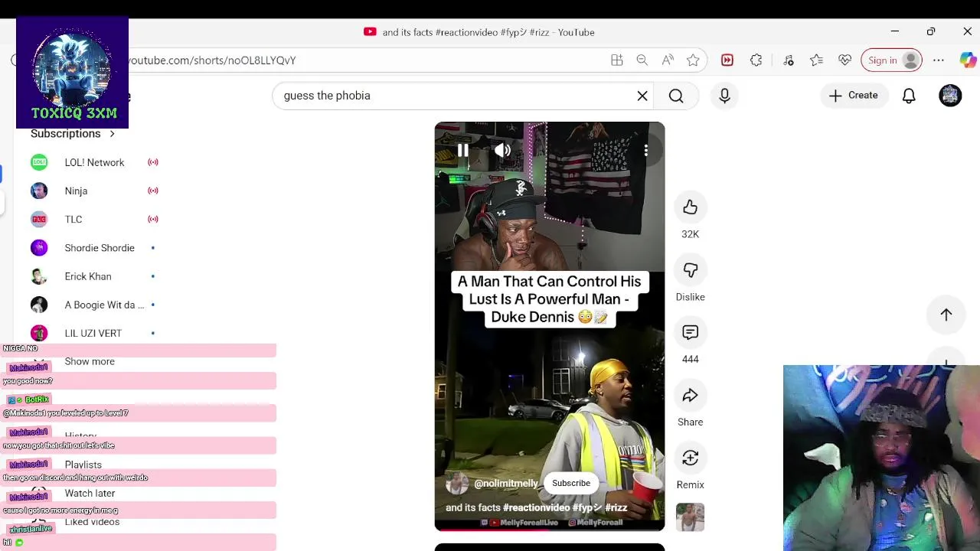Open A Boogie Wit da channel
This screenshot has height=551, width=980.
click(x=94, y=305)
